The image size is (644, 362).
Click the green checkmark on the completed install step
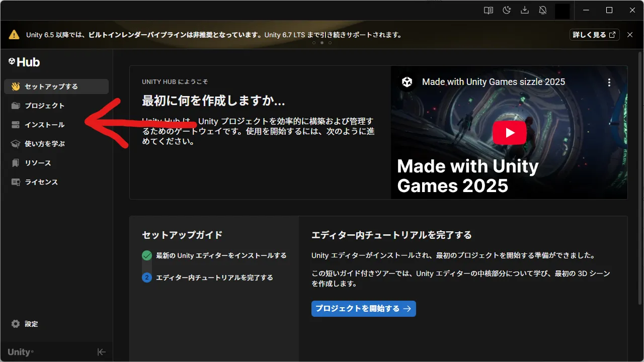coord(146,255)
